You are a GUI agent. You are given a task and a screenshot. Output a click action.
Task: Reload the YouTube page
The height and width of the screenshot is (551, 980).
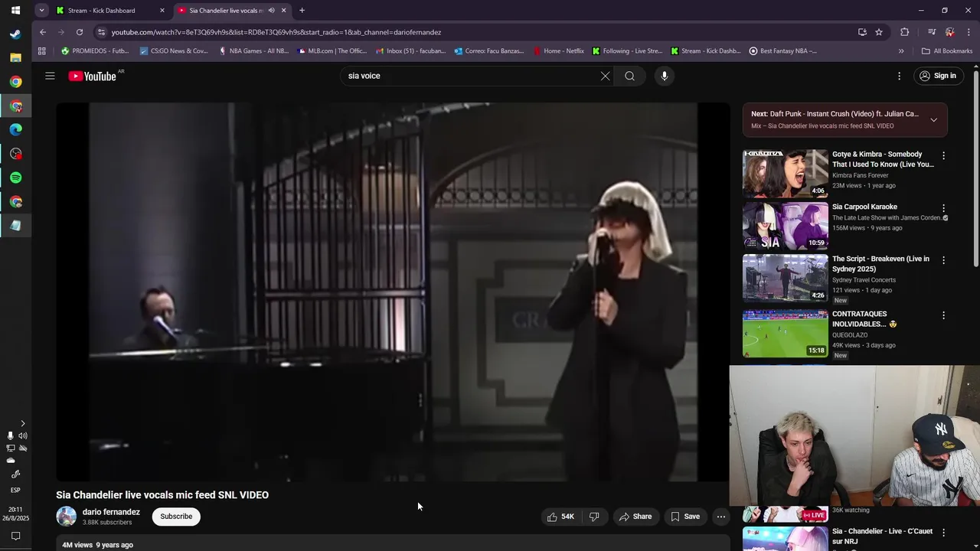[x=80, y=32]
